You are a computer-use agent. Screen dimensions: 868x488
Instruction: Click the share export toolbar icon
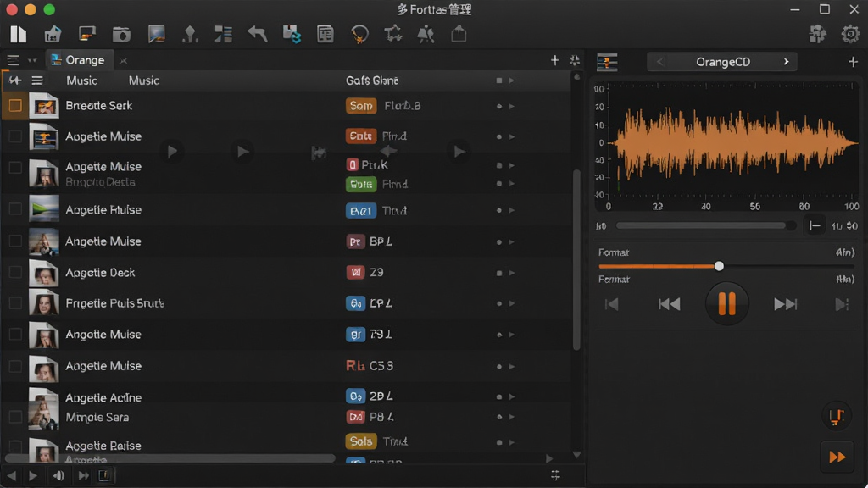tap(459, 34)
